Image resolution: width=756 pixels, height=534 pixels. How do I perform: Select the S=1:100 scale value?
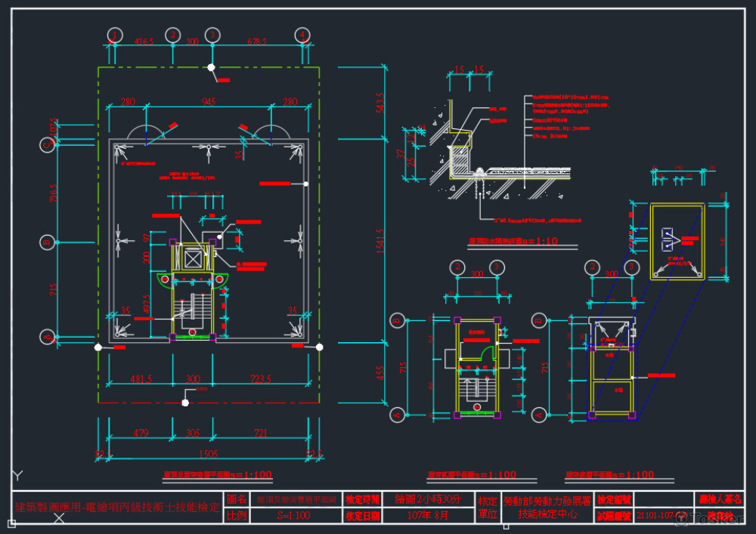[293, 516]
